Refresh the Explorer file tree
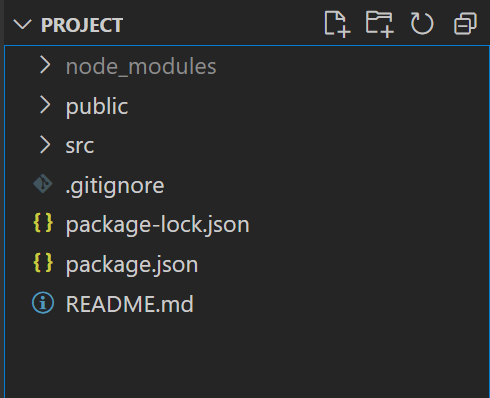The height and width of the screenshot is (398, 490). point(422,24)
